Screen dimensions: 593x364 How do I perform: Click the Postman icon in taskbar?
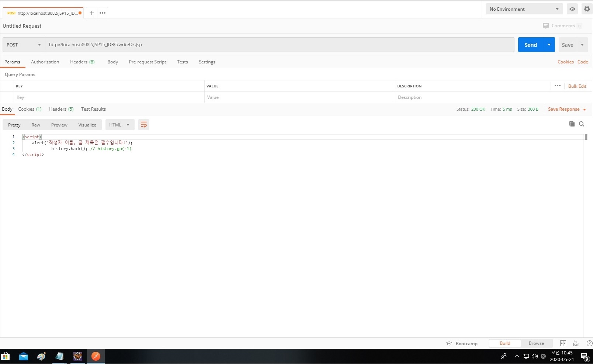tap(96, 356)
